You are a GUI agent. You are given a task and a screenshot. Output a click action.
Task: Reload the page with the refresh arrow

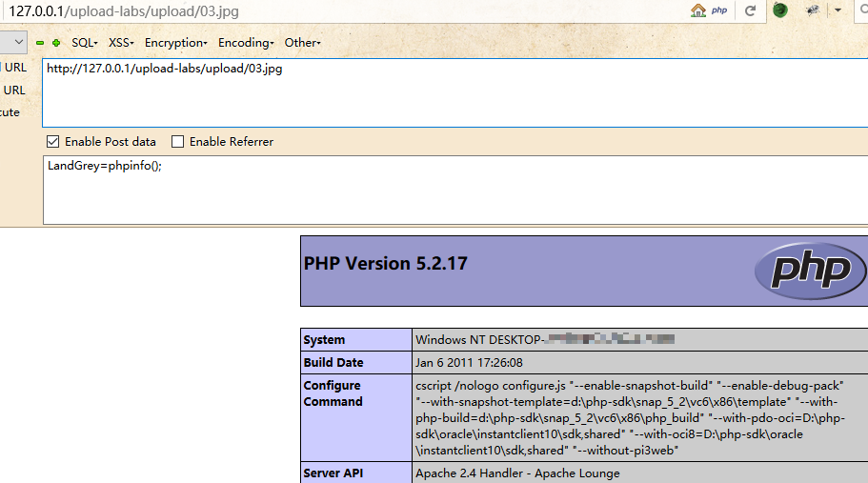[750, 10]
